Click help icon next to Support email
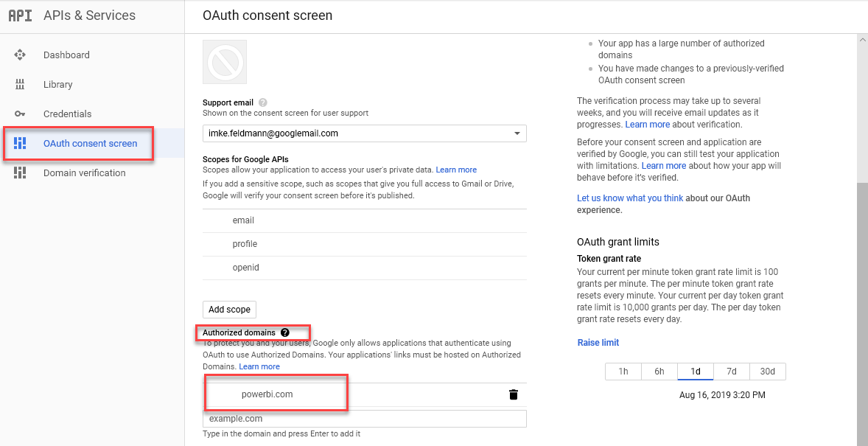 coord(263,102)
